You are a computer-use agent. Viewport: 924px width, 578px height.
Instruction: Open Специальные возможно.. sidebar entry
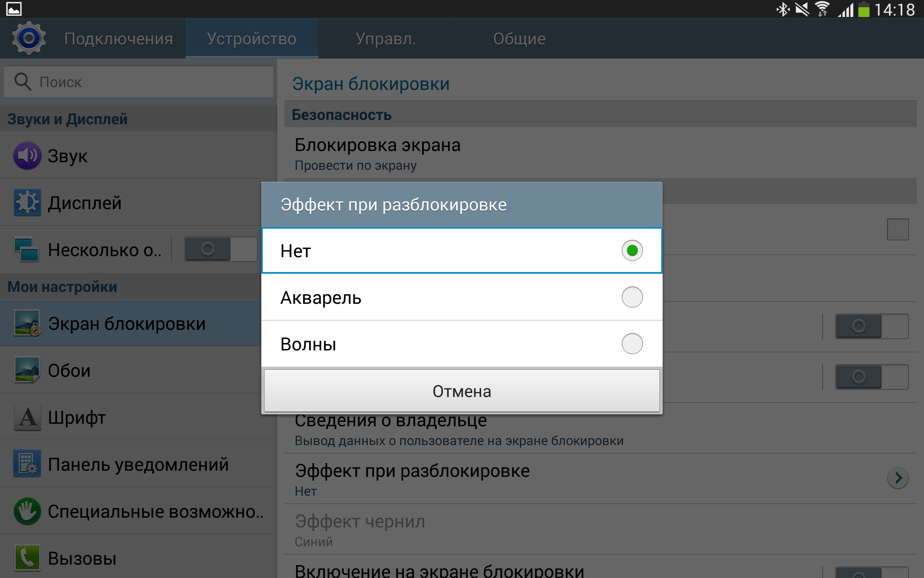138,511
